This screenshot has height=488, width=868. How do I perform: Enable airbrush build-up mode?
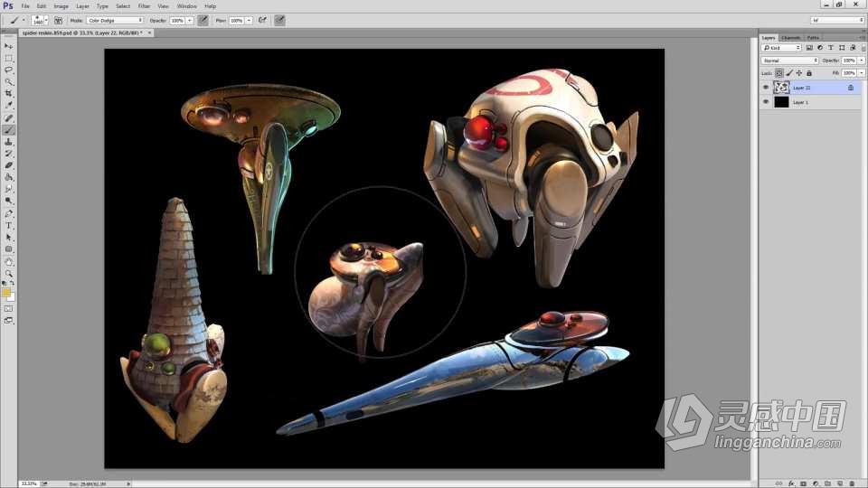(262, 21)
